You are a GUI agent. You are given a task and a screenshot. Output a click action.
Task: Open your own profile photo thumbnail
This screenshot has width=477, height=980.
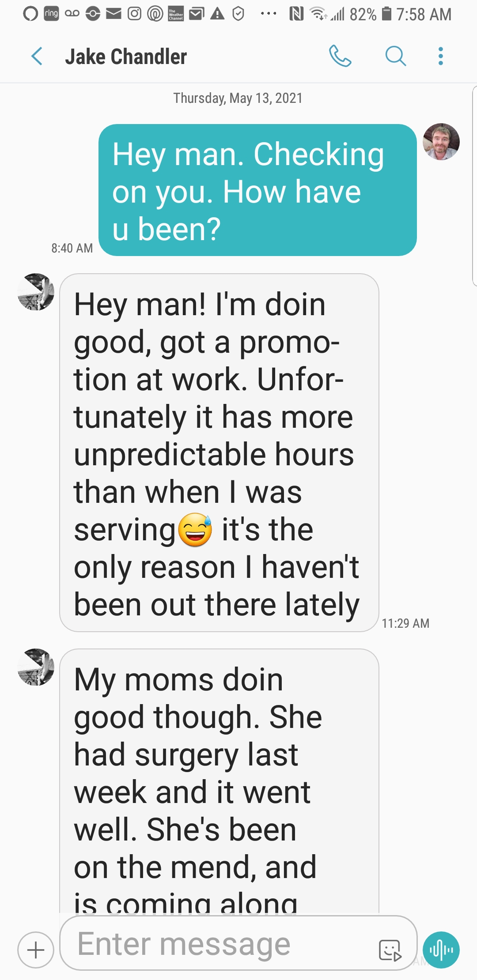(x=441, y=142)
